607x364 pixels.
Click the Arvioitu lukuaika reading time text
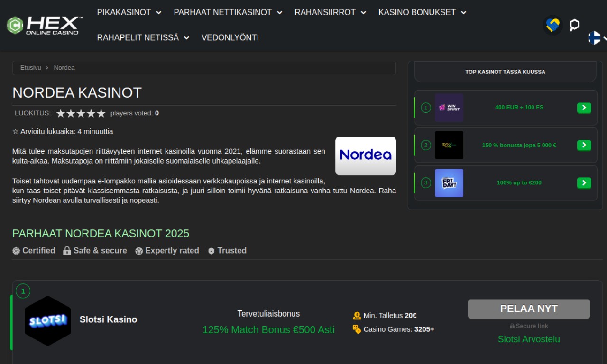click(x=63, y=132)
